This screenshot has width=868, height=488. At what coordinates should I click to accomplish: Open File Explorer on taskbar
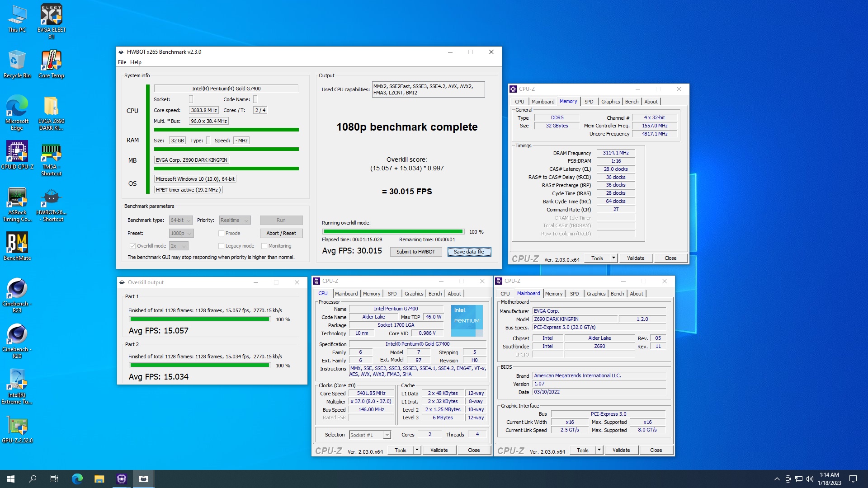(99, 479)
